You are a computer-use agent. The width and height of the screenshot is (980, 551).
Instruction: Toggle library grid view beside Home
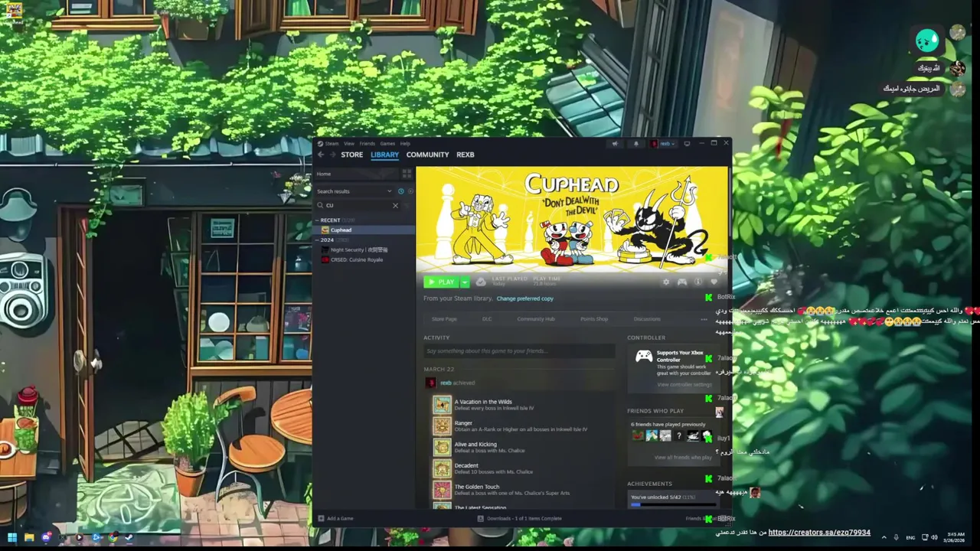click(407, 174)
